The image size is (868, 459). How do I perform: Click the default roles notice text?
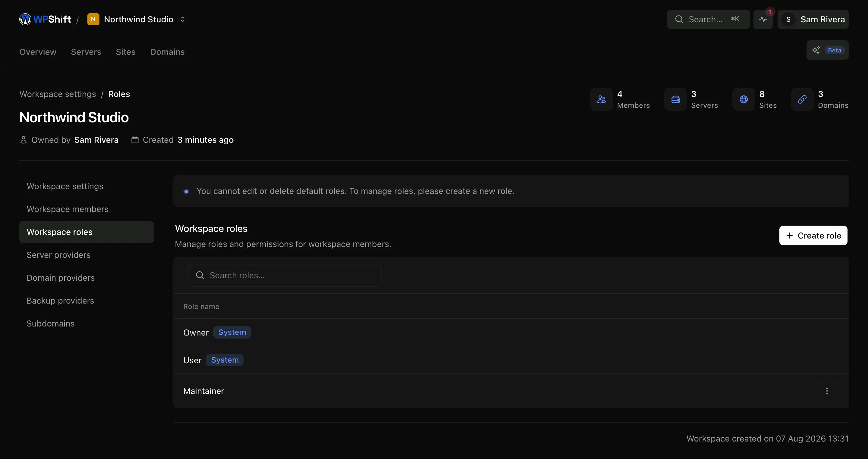coord(356,191)
